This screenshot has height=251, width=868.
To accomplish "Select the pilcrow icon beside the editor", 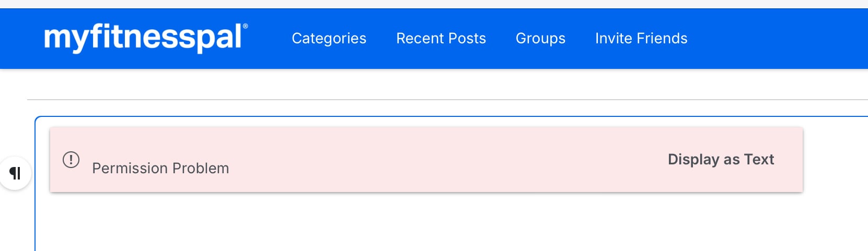I will click(x=15, y=173).
